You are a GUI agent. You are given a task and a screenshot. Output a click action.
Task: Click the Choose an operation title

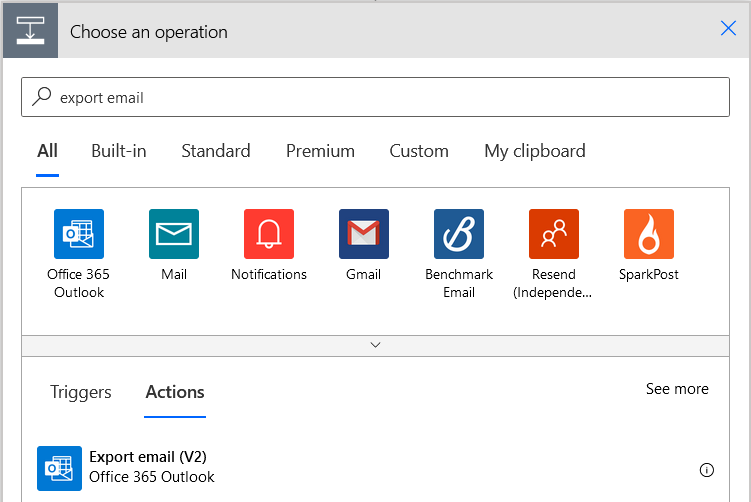[149, 32]
